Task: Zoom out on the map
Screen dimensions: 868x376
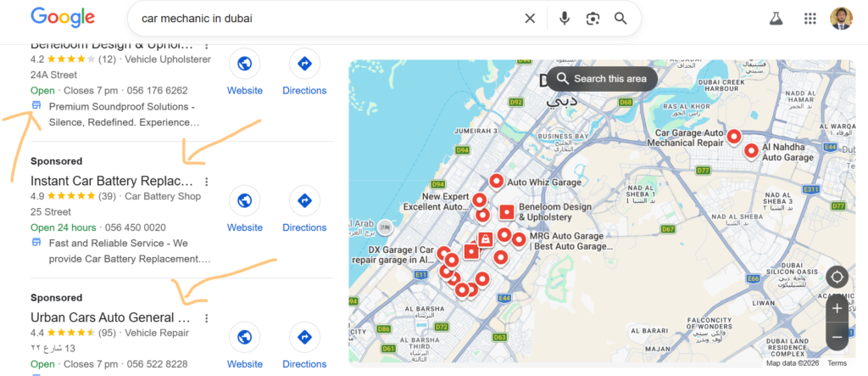Action: point(837,337)
